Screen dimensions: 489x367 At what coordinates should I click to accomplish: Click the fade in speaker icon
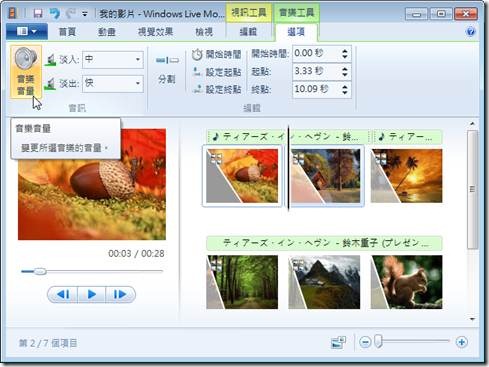point(50,60)
